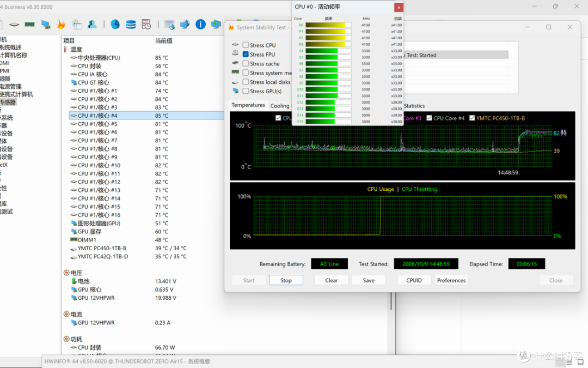Image resolution: width=588 pixels, height=368 pixels.
Task: Click the monitor with network card toolbar icon
Action: pyautogui.click(x=46, y=25)
